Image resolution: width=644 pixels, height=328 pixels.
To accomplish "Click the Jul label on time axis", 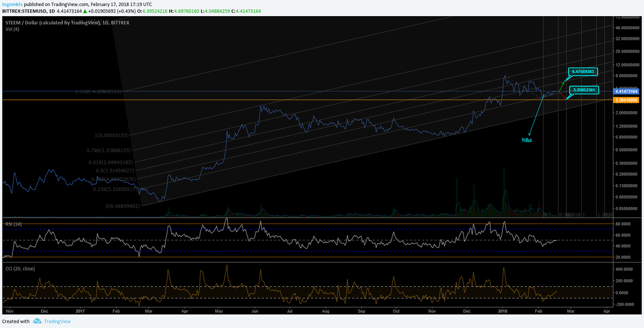I will 290,312.
